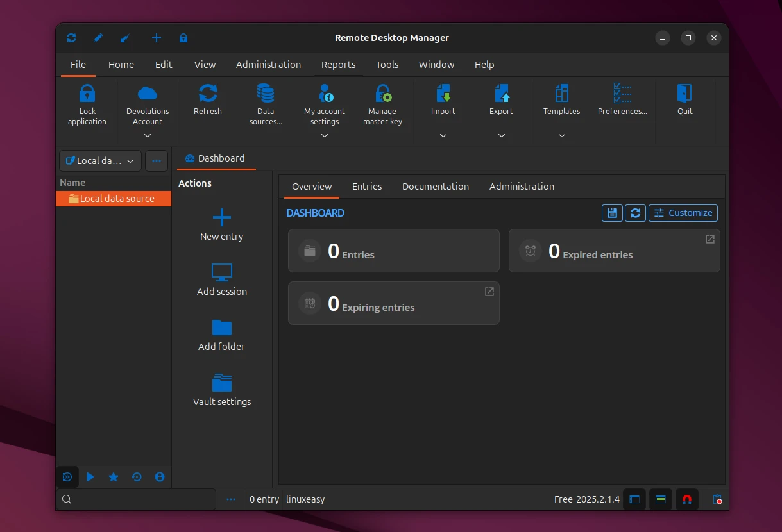Switch to the favorites star view

tap(114, 477)
